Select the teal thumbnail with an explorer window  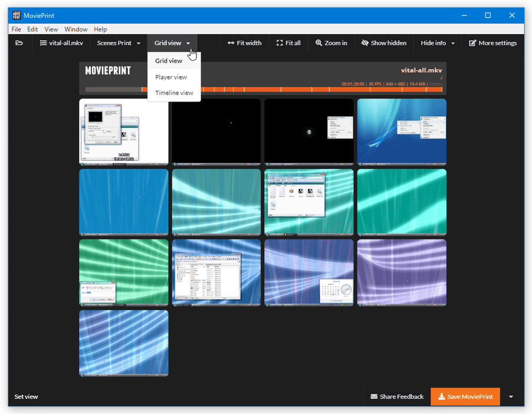[x=309, y=202]
